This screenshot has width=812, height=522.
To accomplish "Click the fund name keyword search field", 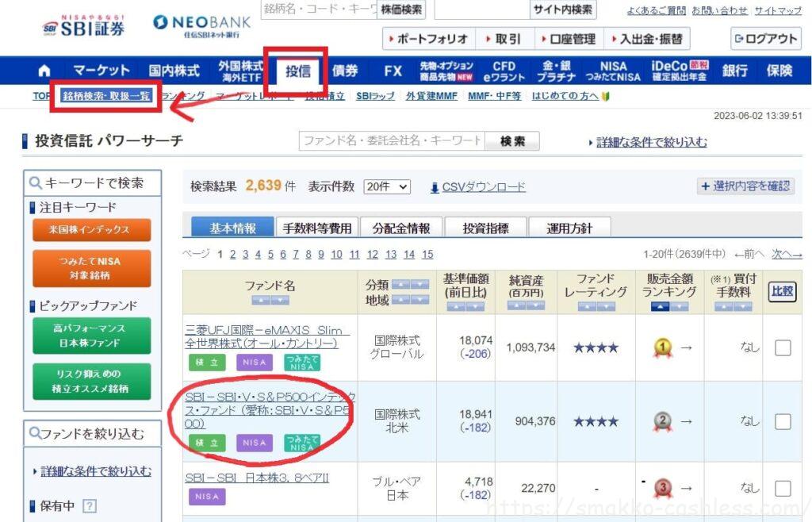I will click(x=391, y=141).
